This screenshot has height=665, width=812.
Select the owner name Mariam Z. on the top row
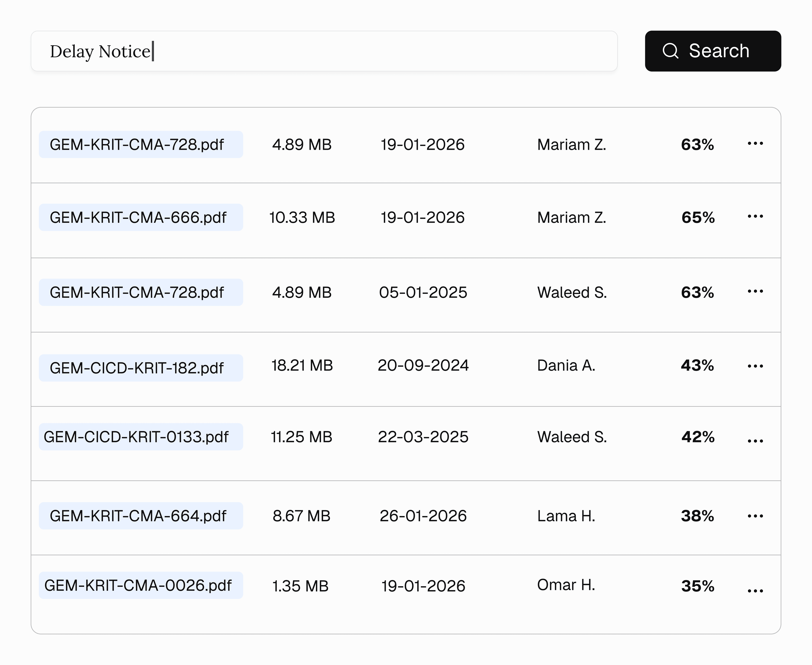click(571, 144)
